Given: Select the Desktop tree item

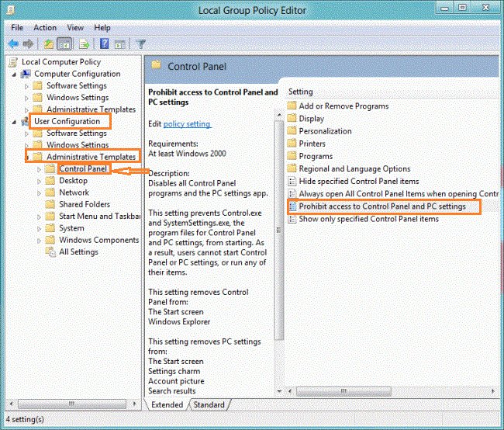Looking at the screenshot, I should pyautogui.click(x=73, y=181).
